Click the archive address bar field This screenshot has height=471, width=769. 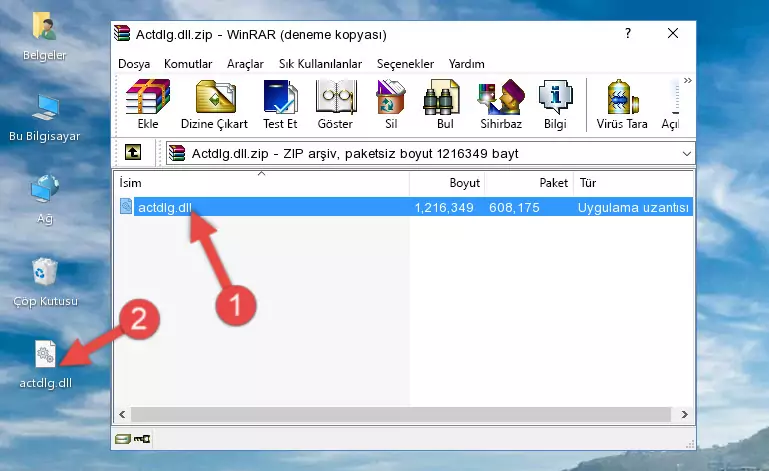(x=430, y=154)
